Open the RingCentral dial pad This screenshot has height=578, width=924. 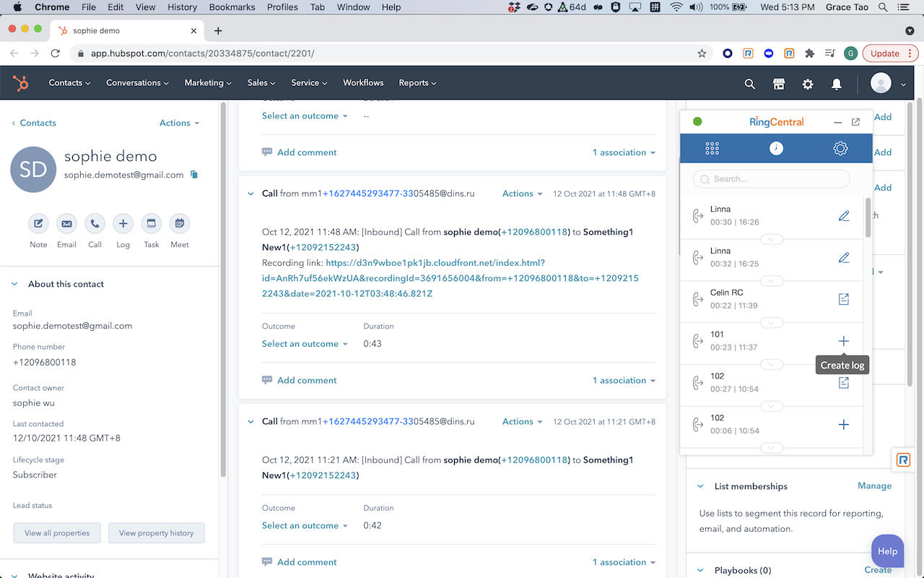(712, 147)
